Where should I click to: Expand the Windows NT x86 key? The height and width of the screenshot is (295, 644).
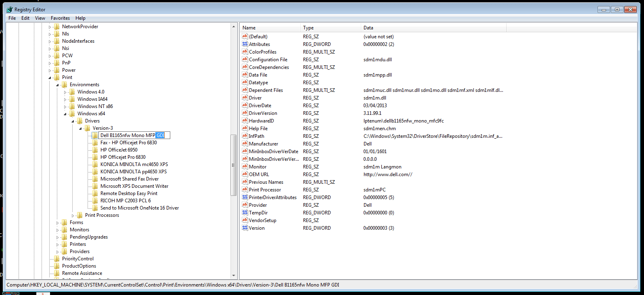(65, 107)
